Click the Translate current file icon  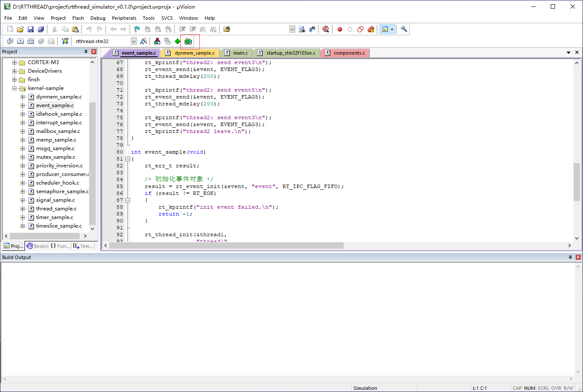point(10,41)
